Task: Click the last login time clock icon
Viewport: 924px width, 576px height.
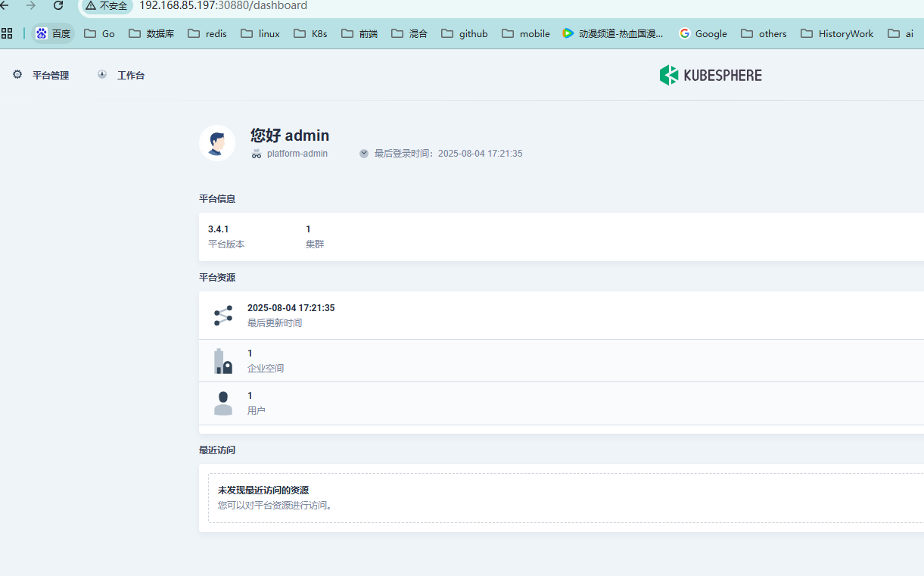Action: pyautogui.click(x=364, y=154)
